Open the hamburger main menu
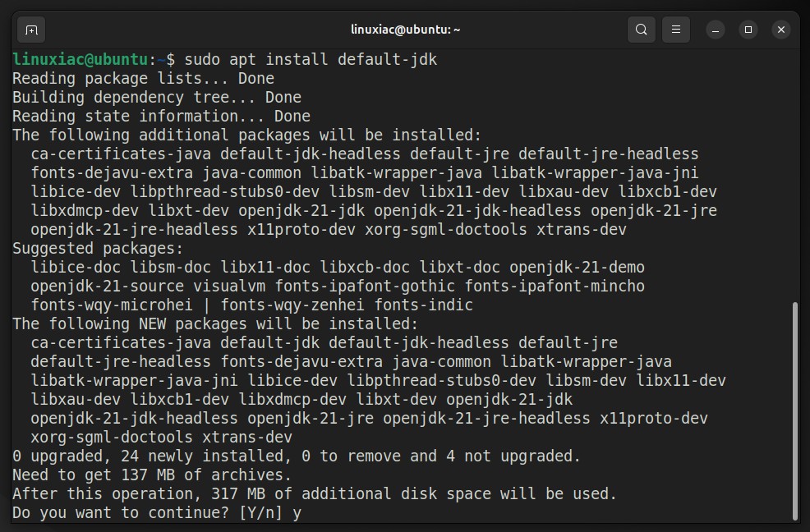810x532 pixels. click(x=676, y=30)
